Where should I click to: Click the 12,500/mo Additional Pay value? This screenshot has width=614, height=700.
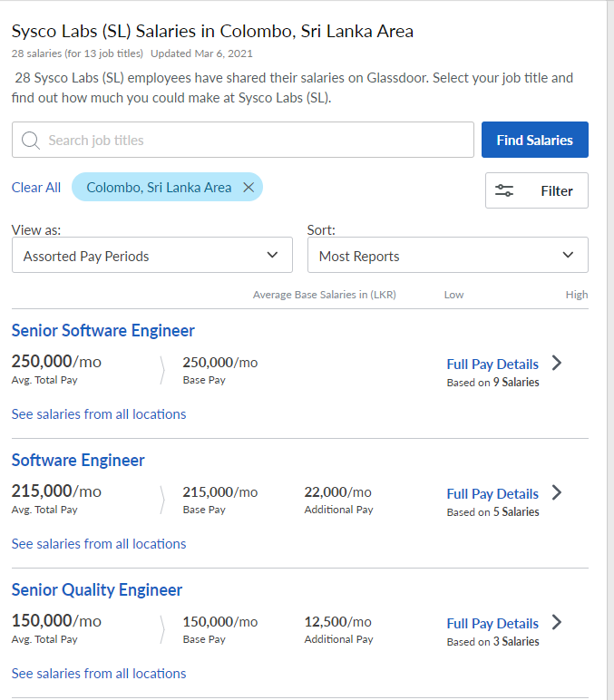338,622
